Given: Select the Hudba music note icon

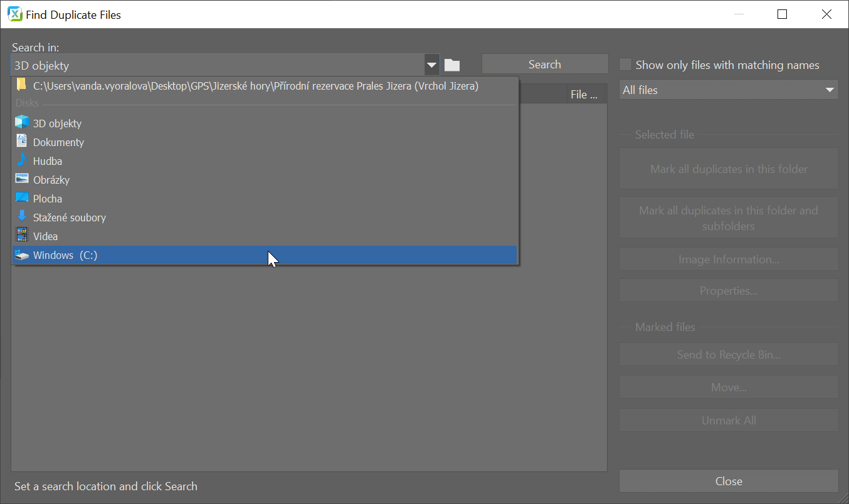Looking at the screenshot, I should (21, 160).
